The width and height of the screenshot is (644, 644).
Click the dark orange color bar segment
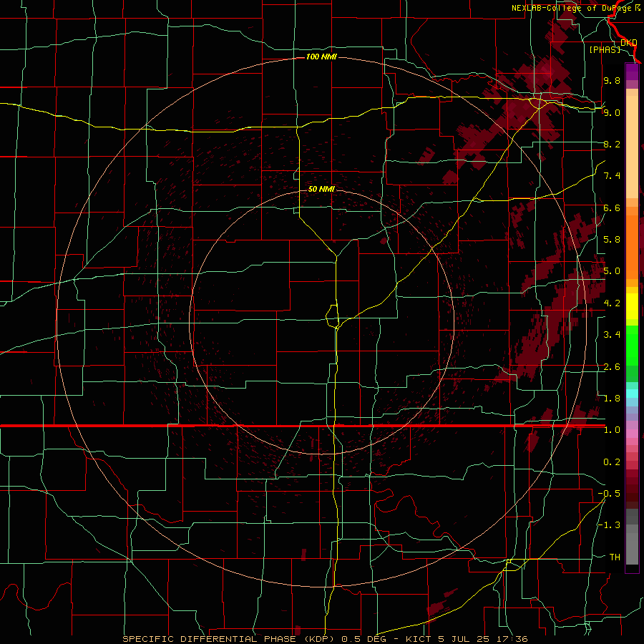coord(632,248)
